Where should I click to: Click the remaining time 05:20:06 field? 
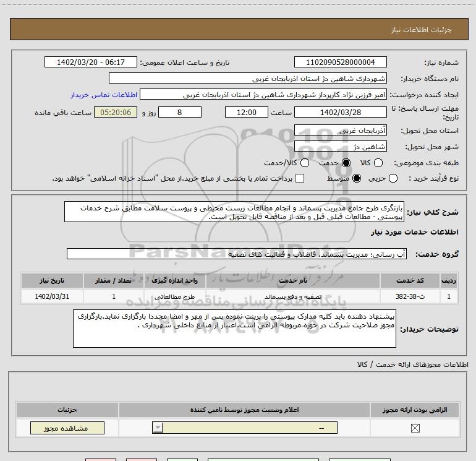click(x=116, y=112)
